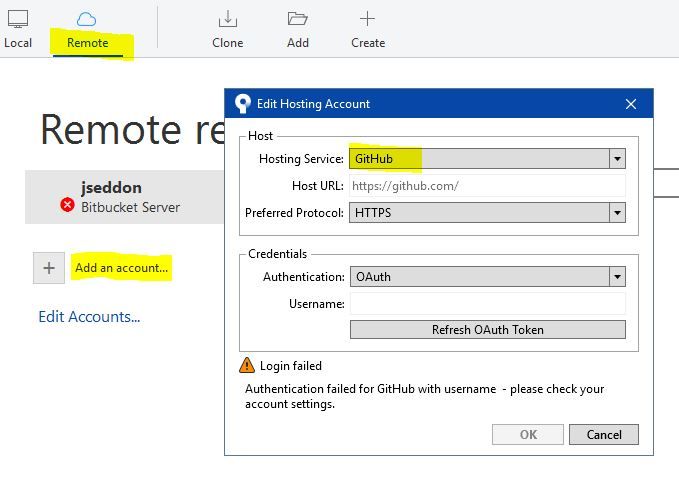Viewport: 679px width, 489px height.
Task: Click the Remote cloud icon
Action: tap(86, 19)
